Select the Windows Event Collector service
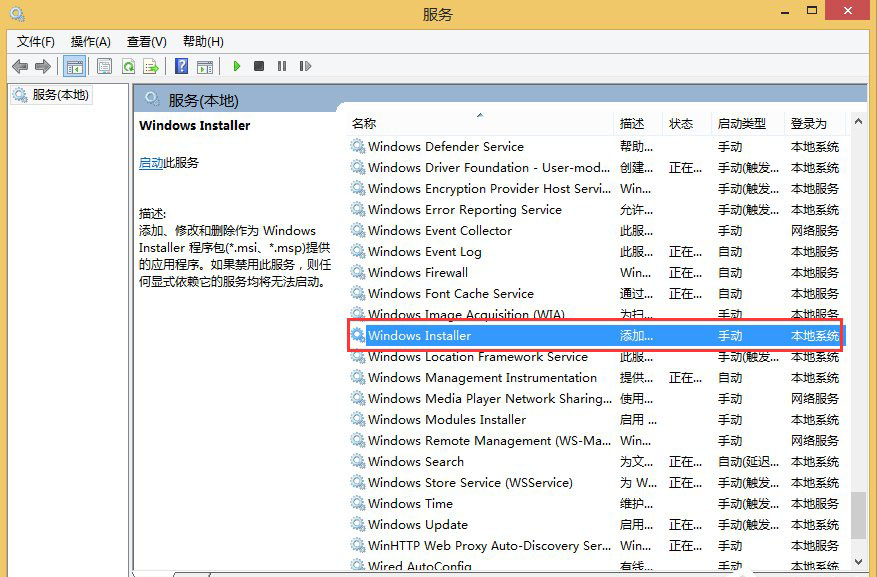 click(x=595, y=230)
